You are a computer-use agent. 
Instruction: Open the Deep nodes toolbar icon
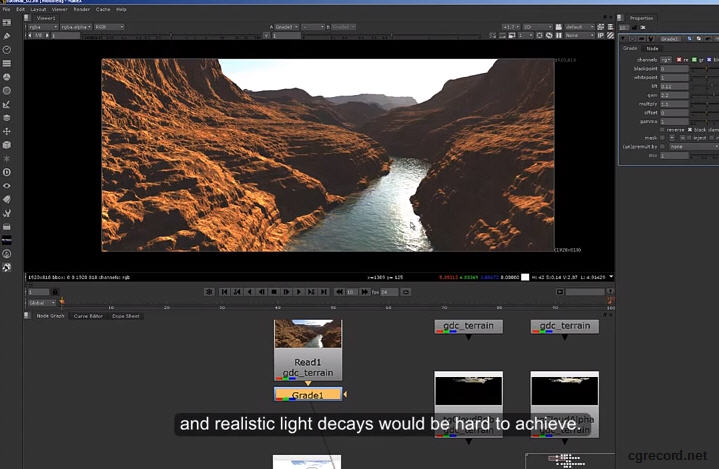tap(7, 172)
